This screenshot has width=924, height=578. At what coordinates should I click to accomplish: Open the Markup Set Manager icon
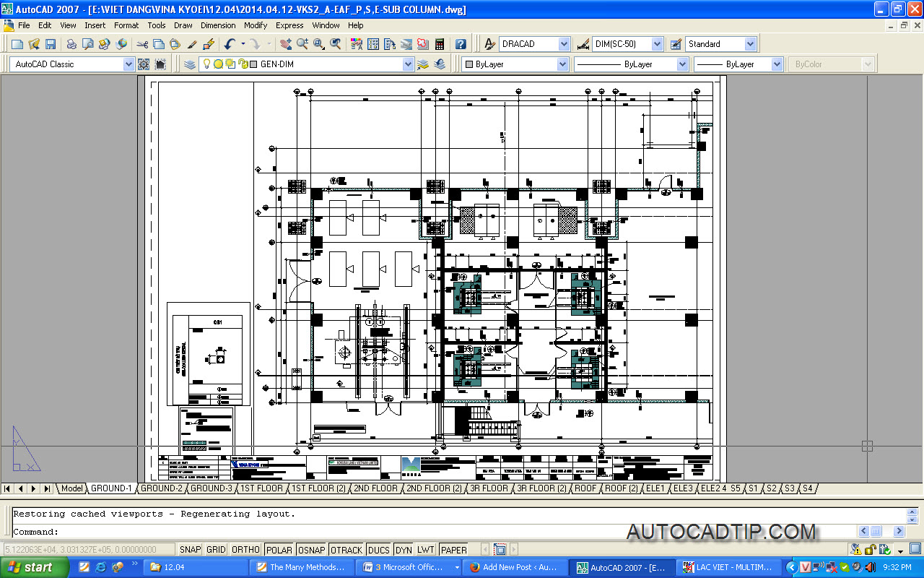[x=423, y=44]
